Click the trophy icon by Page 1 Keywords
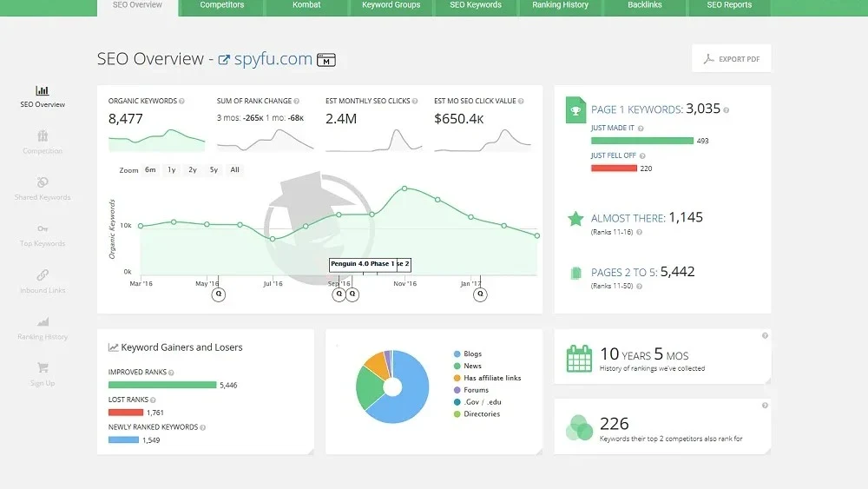Image resolution: width=868 pixels, height=489 pixels. point(575,110)
